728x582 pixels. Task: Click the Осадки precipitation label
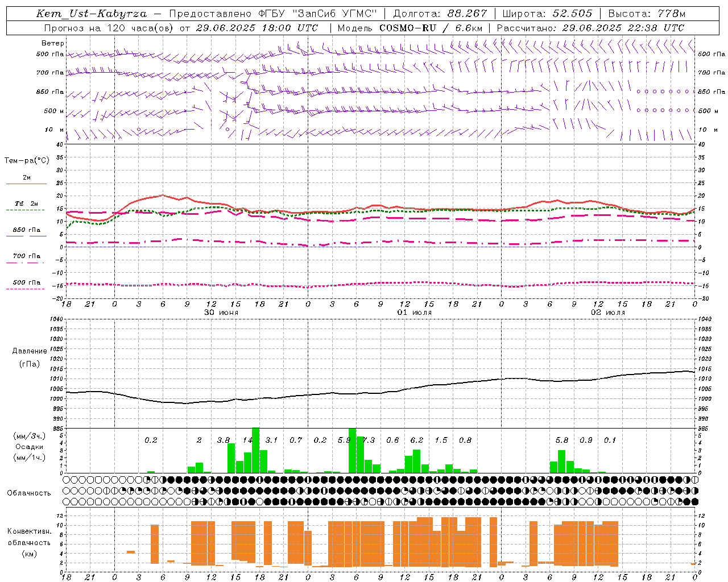tap(30, 447)
